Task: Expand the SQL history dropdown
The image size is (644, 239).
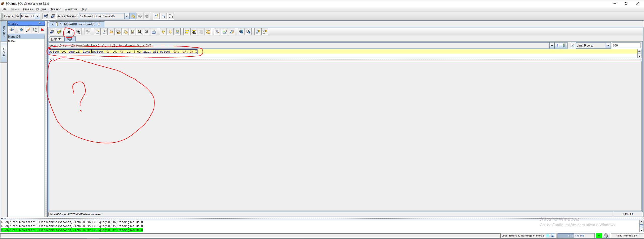Action: point(552,46)
